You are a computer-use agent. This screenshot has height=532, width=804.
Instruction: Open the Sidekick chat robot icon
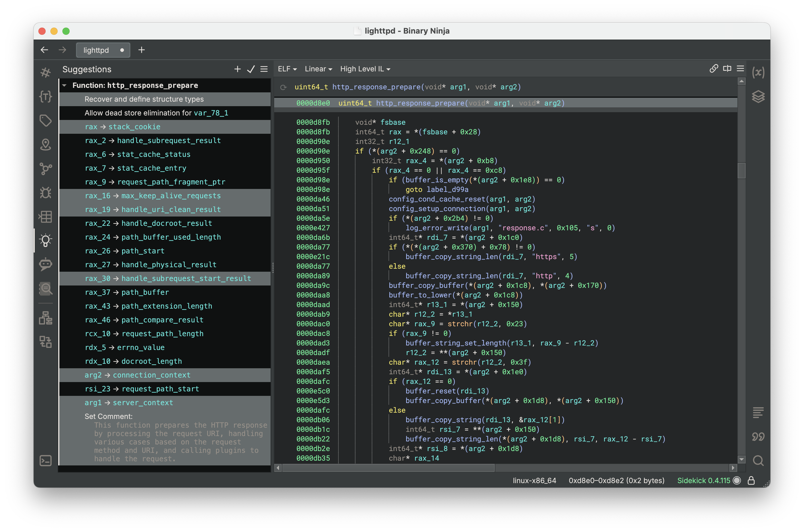[46, 264]
